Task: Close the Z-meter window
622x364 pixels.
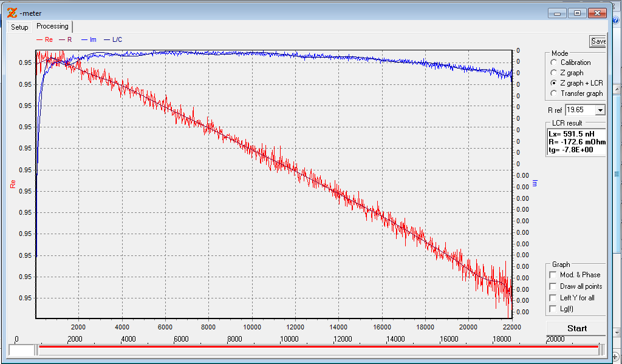Action: coord(598,13)
